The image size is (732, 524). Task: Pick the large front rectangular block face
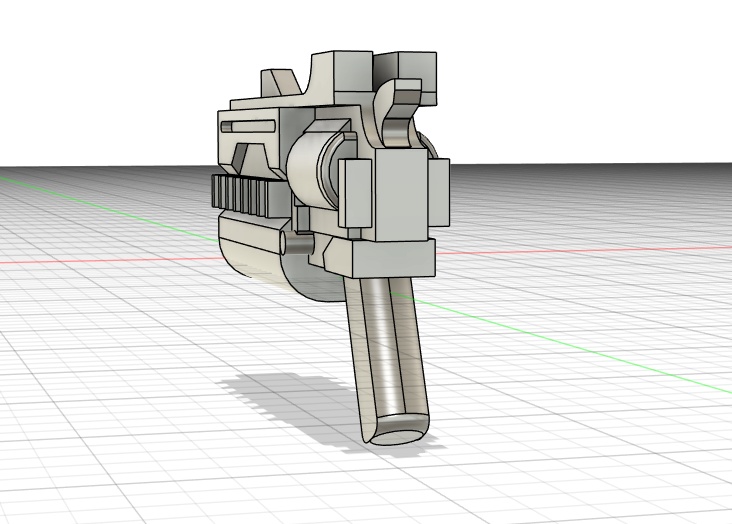click(401, 195)
